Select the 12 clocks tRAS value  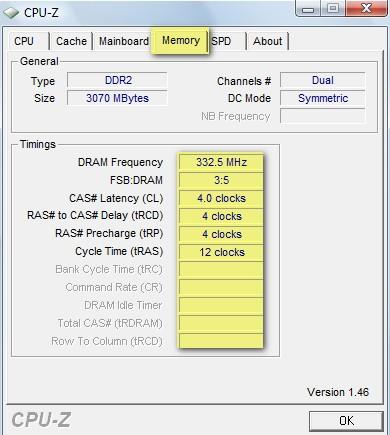point(221,252)
